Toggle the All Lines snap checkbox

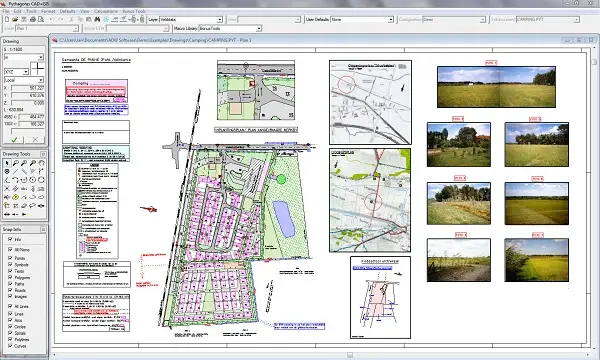click(x=10, y=306)
